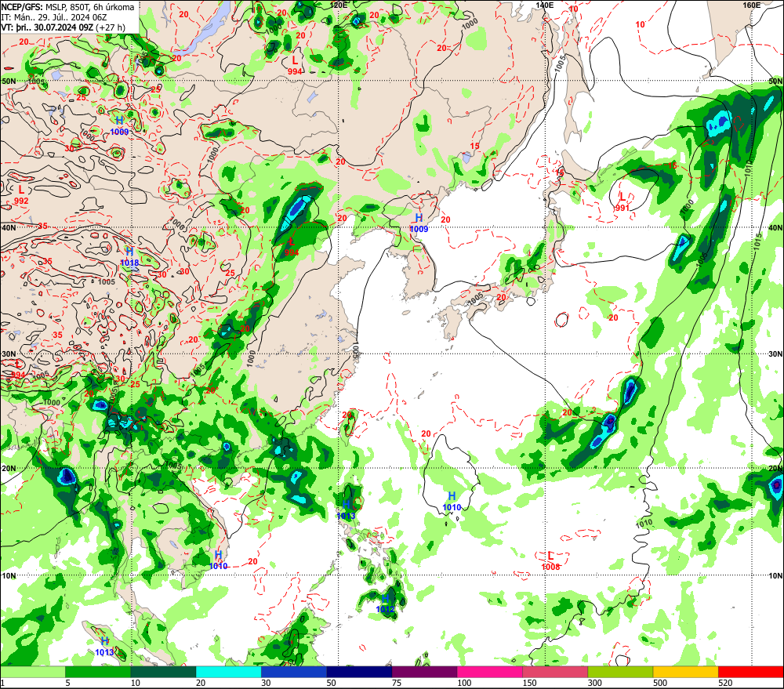Click the orange 500–520 legend swatch
Viewport: 784px width, 689px height.
[x=685, y=672]
